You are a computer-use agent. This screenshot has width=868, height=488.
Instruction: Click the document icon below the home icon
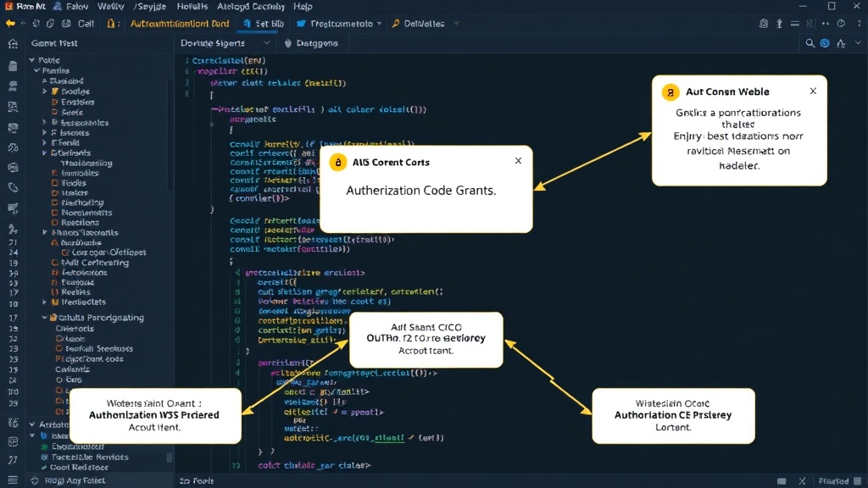point(14,66)
